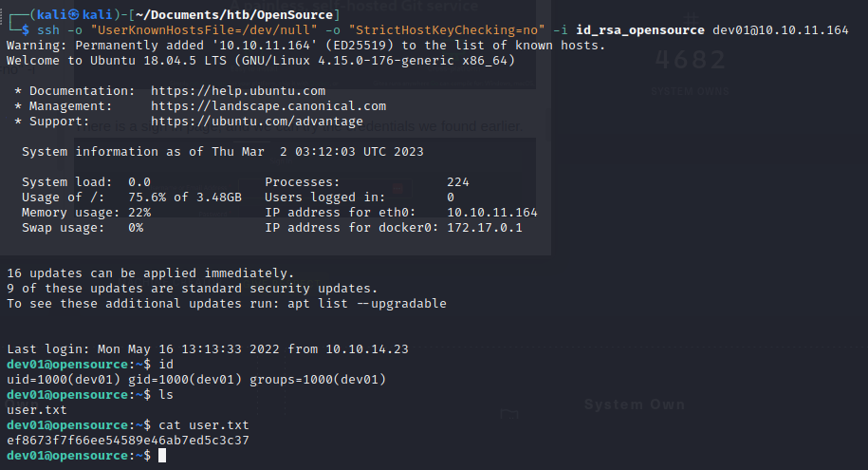
Task: Click the dev01@10.10.11.164 SSH target
Action: tap(781, 30)
